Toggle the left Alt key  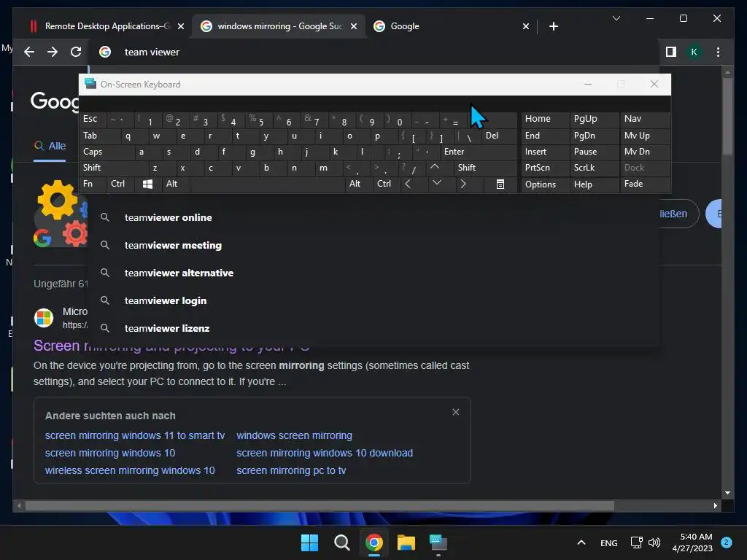(x=176, y=184)
